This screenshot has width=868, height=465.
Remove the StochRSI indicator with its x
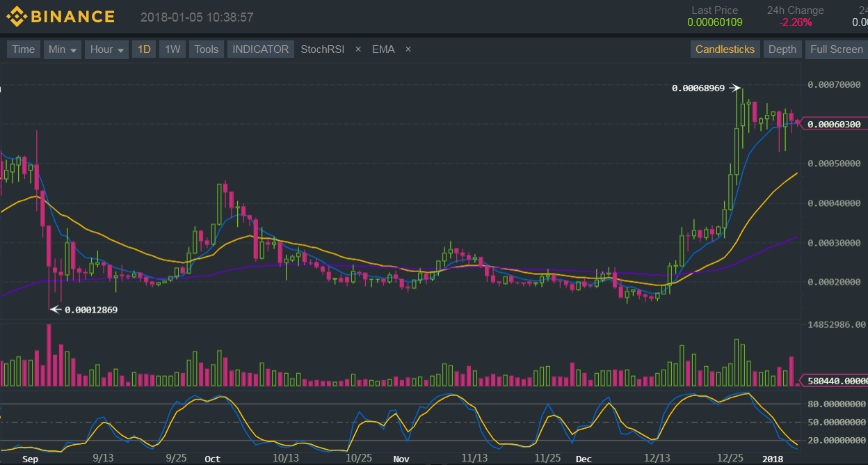tap(358, 49)
